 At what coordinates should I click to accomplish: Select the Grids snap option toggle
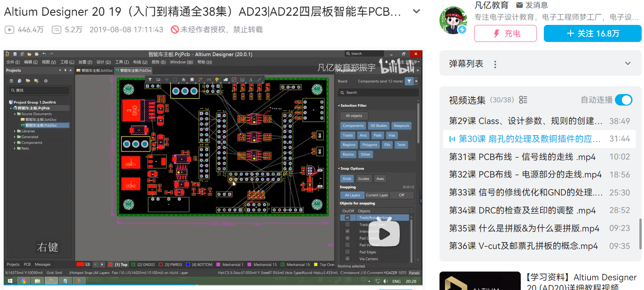pyautogui.click(x=347, y=178)
